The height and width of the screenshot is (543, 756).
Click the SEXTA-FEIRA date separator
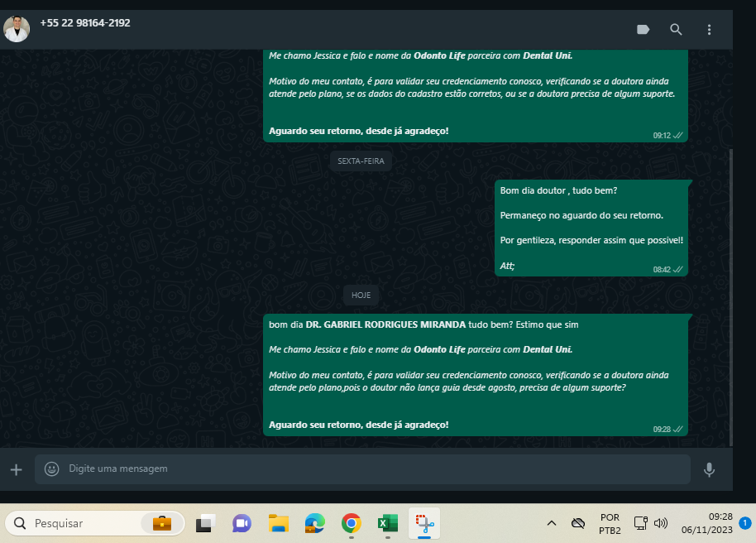[361, 161]
